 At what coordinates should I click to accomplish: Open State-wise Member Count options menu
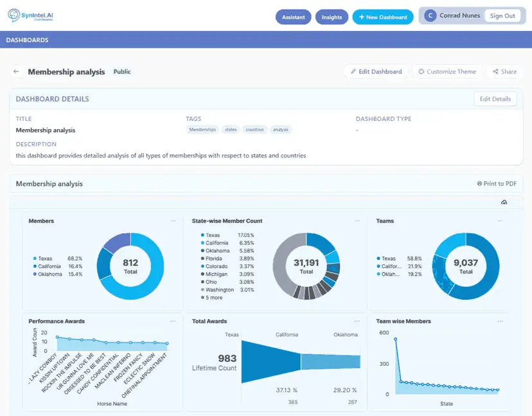tap(357, 221)
